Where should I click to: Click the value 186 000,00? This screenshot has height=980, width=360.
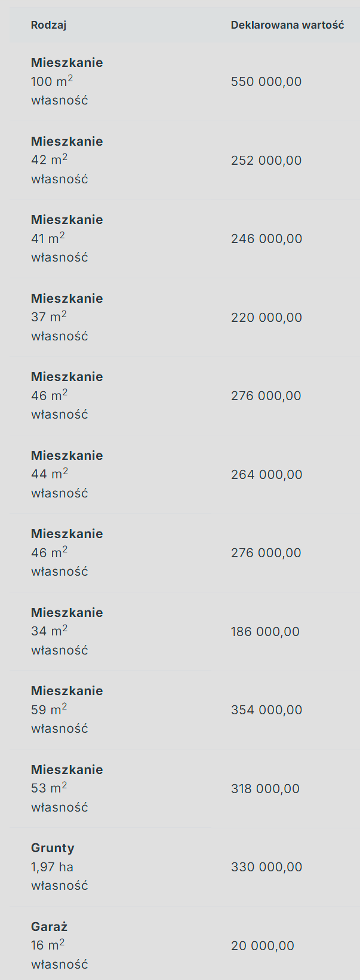tap(265, 631)
